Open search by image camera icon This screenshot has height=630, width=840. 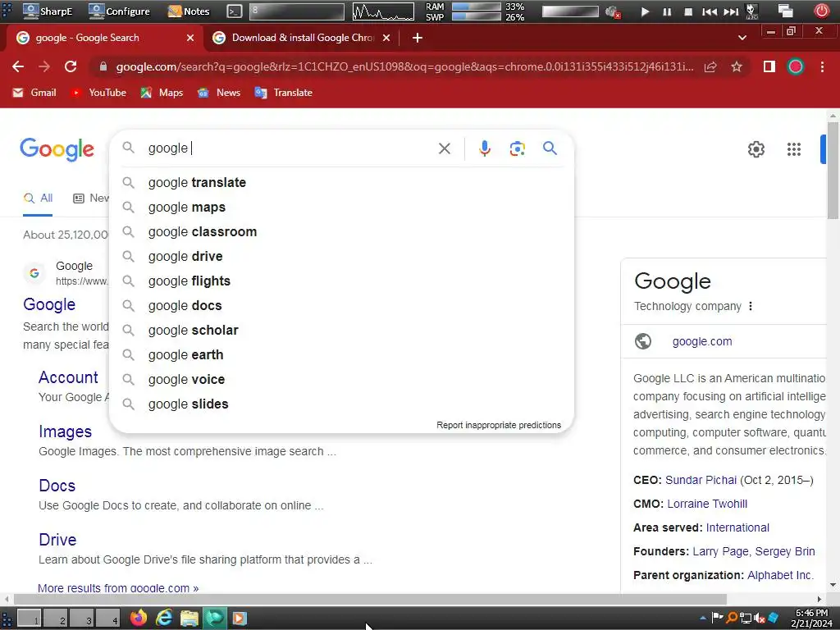click(x=518, y=148)
